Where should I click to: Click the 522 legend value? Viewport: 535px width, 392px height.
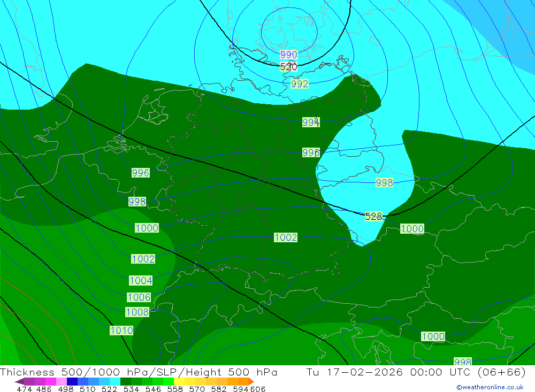pos(110,389)
